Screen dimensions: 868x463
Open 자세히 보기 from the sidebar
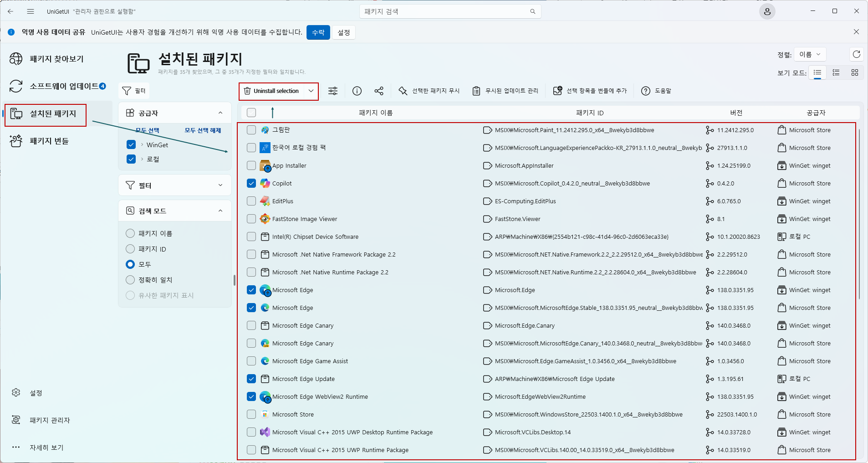tap(58, 448)
